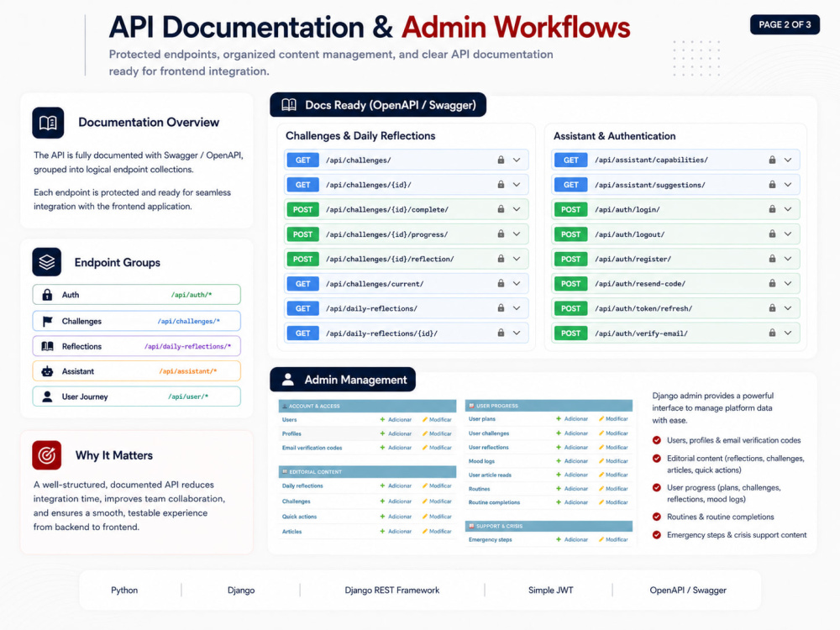Expand the /api/auth/token/refresh/ chevron
840x630 pixels.
pos(788,308)
